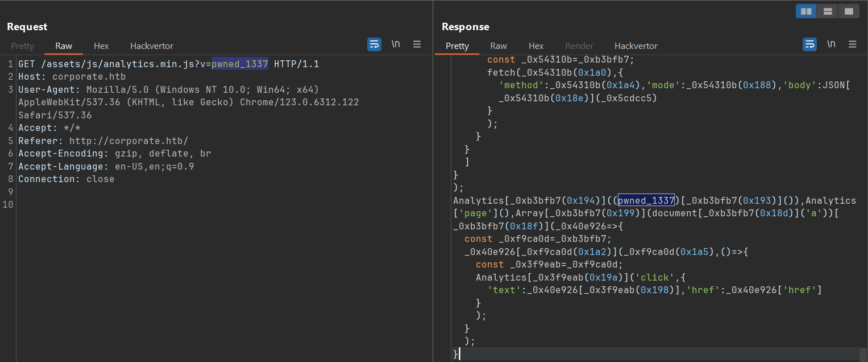Click const _0x54310b declaration line
This screenshot has width=868, height=362.
pyautogui.click(x=560, y=60)
